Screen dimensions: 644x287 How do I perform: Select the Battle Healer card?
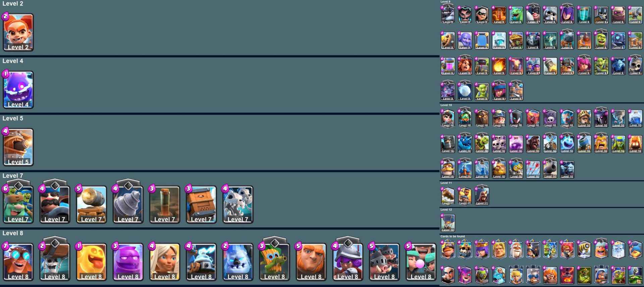pos(165,262)
